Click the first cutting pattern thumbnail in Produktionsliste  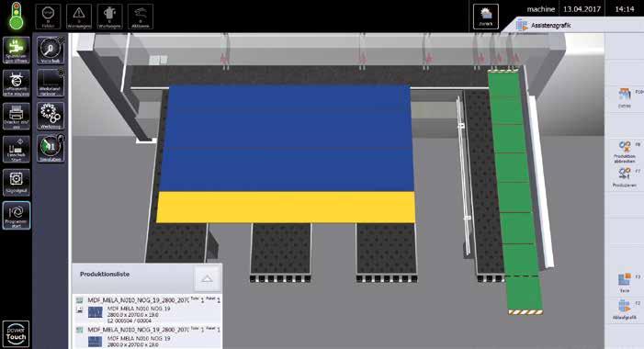[x=96, y=312]
